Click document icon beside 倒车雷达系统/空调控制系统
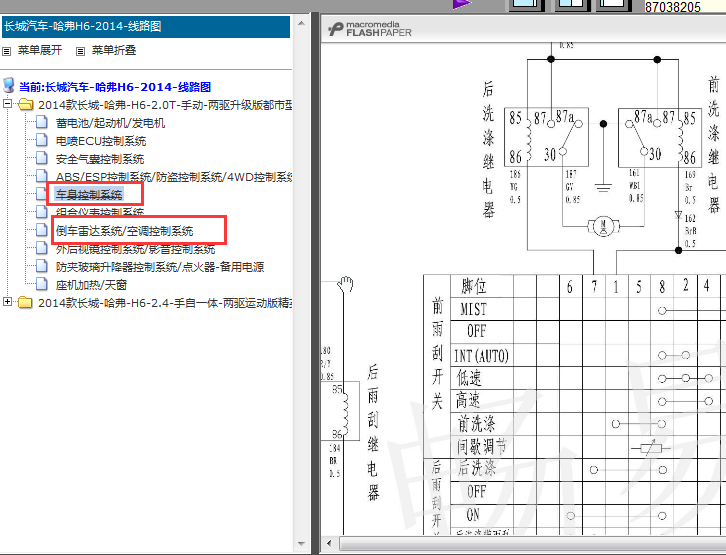The height and width of the screenshot is (555, 726). (42, 230)
